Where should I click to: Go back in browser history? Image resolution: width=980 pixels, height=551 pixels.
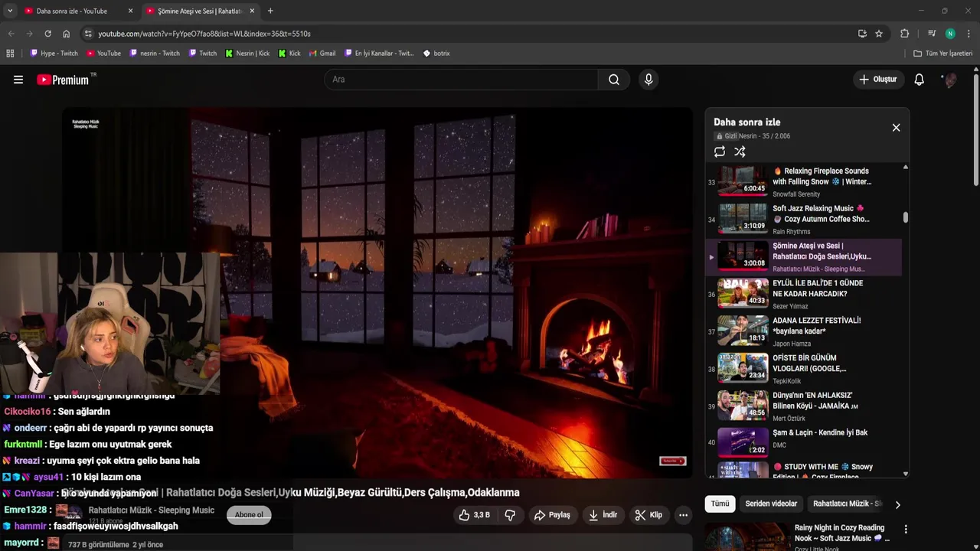11,34
